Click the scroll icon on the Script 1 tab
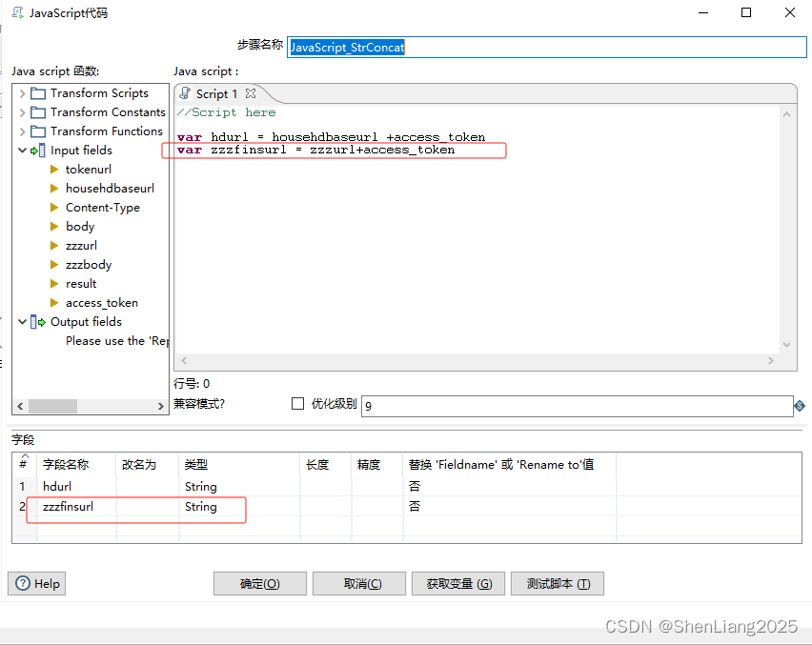The width and height of the screenshot is (812, 645). pos(184,93)
